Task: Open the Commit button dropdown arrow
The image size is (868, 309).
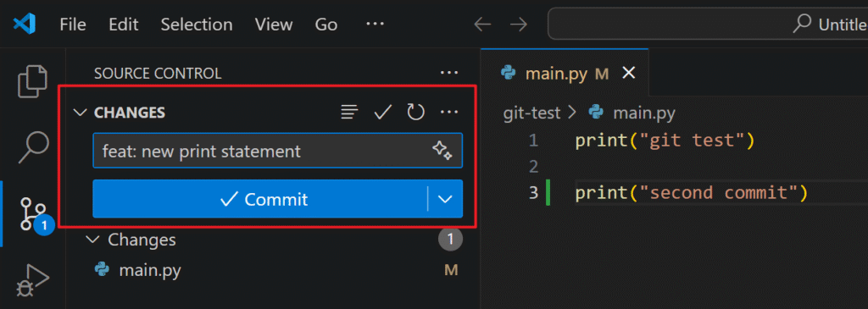Action: 445,199
